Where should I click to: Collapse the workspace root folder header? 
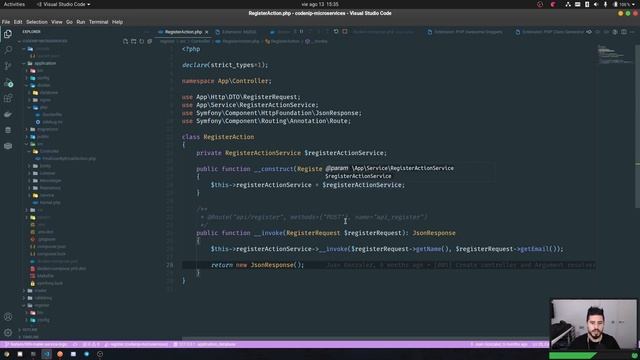(44, 41)
